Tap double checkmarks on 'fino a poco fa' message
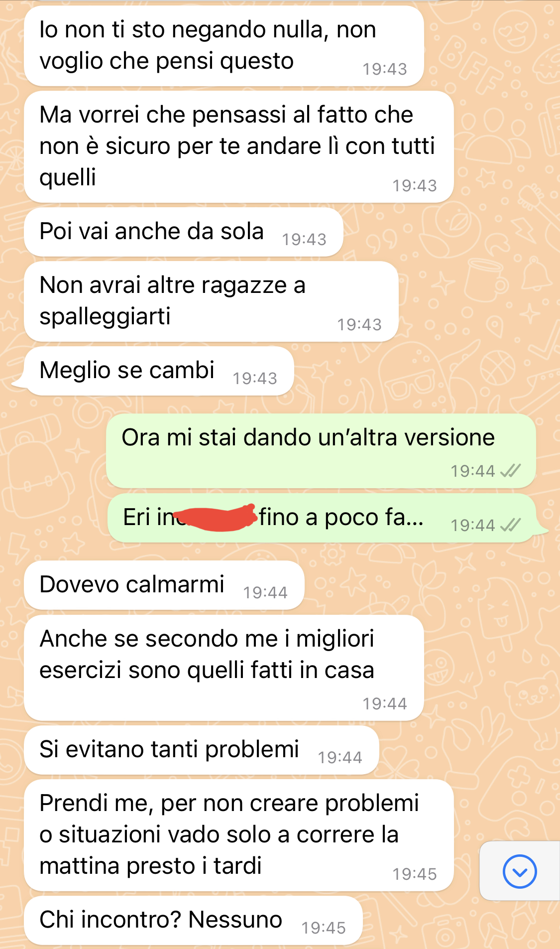Viewport: 560px width, 949px height. [x=510, y=525]
